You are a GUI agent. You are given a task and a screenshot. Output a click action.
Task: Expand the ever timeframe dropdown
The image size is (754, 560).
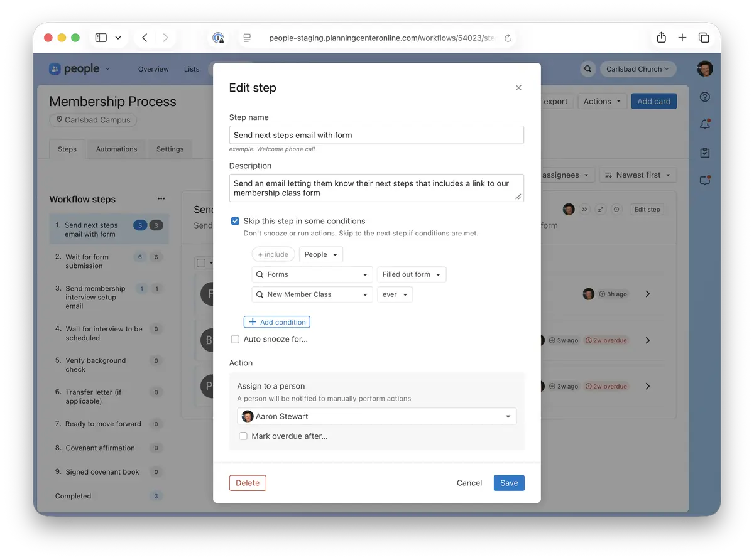point(395,294)
